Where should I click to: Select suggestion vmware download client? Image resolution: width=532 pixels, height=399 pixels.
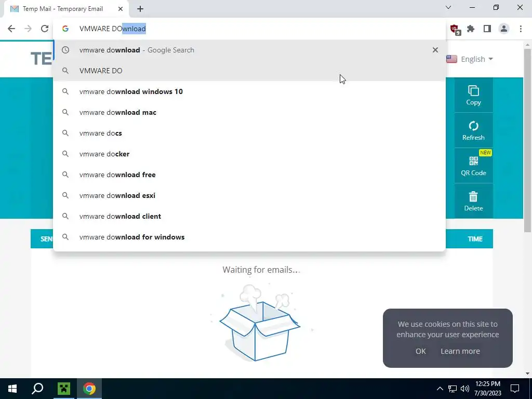249,216
